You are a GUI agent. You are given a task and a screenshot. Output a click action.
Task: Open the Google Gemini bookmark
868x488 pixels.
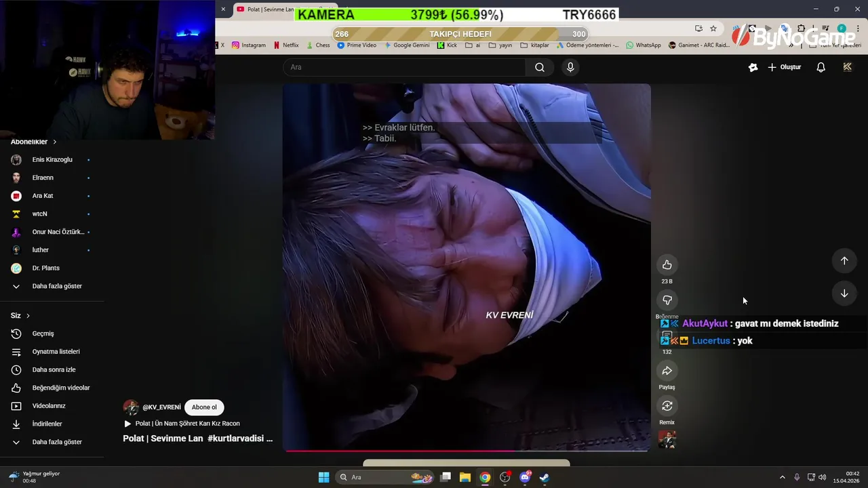(407, 45)
